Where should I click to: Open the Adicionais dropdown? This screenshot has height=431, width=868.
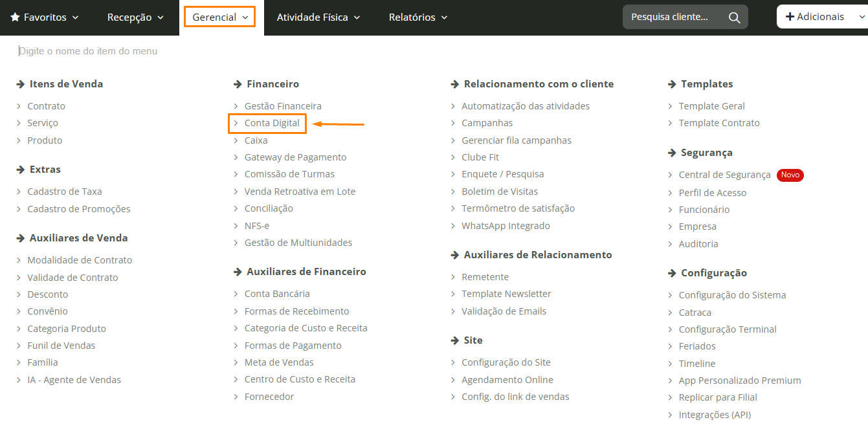pyautogui.click(x=822, y=17)
